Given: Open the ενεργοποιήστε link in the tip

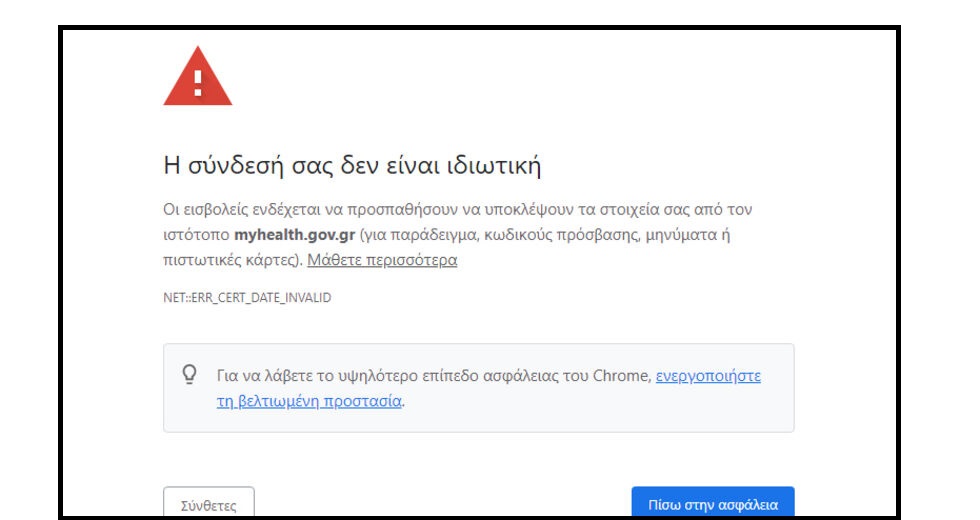Looking at the screenshot, I should click(708, 376).
